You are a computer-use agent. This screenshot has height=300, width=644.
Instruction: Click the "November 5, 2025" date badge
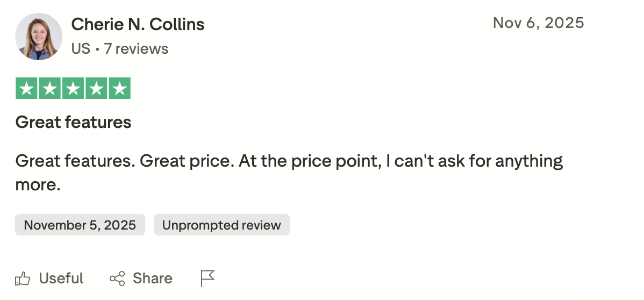(x=80, y=225)
